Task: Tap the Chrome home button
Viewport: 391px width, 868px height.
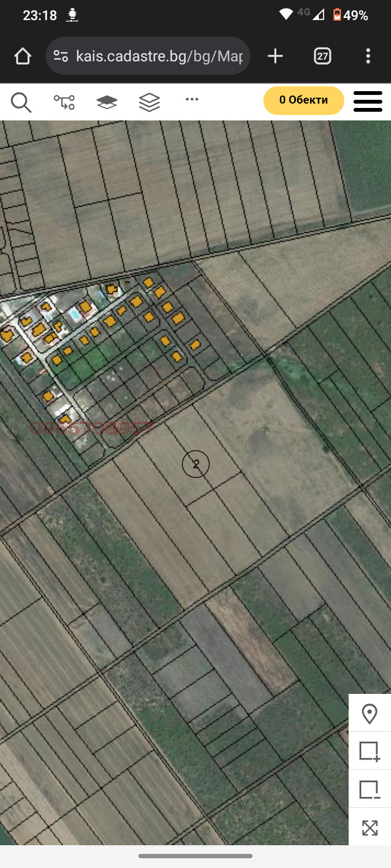Action: tap(23, 56)
